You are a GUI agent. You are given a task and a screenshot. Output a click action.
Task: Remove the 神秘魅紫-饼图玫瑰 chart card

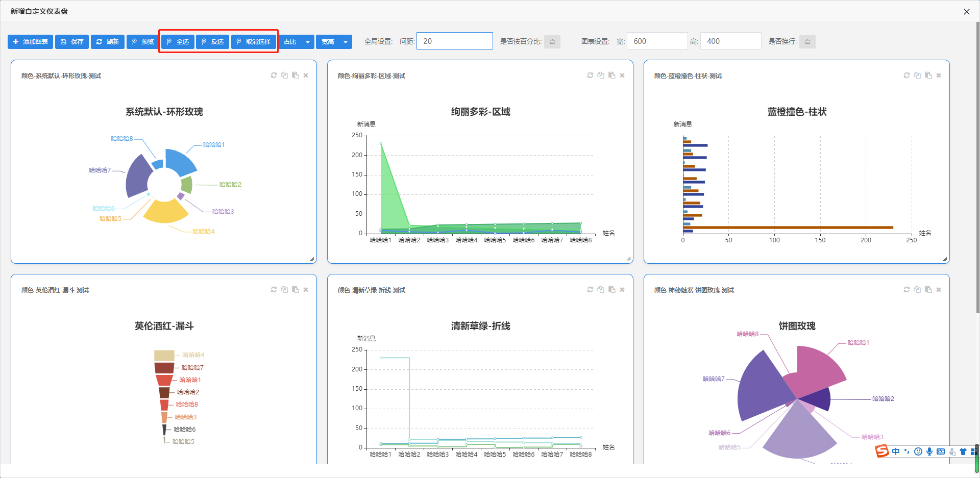939,290
